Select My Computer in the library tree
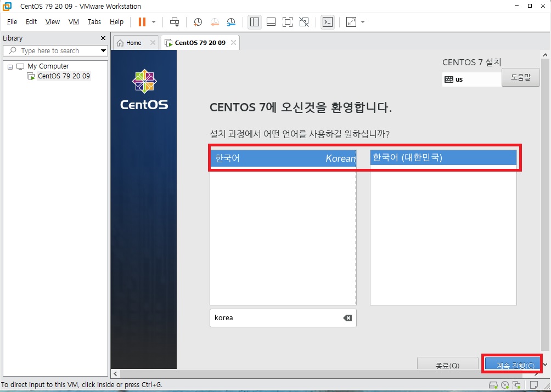 [48, 66]
